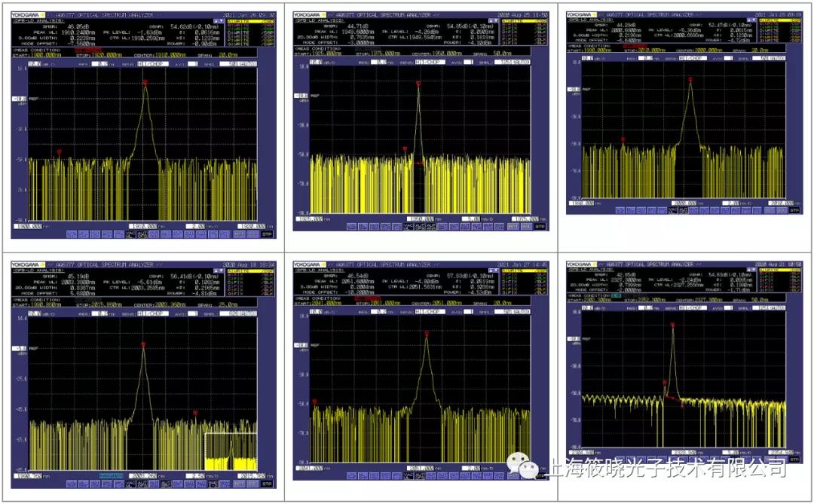The width and height of the screenshot is (814, 504).
Task: Click AUT OFS status icon on 1910 nm screen
Action: [142, 234]
